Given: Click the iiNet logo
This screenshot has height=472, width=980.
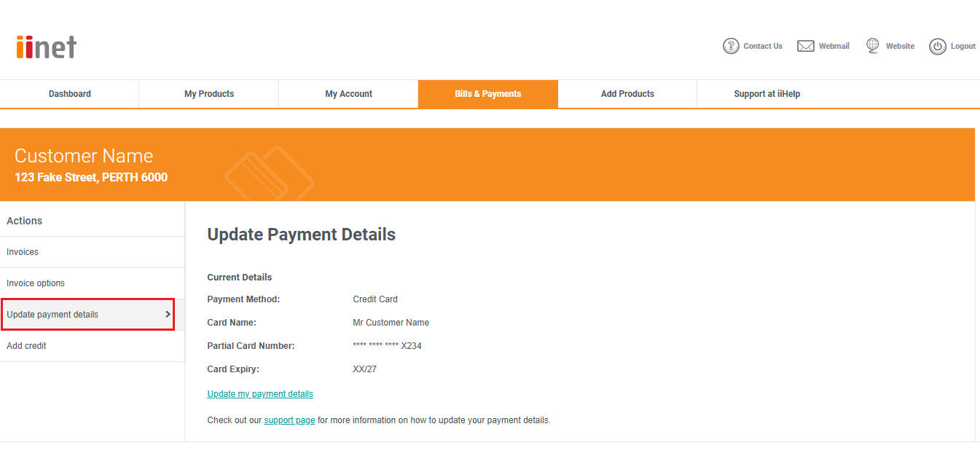Looking at the screenshot, I should (46, 47).
